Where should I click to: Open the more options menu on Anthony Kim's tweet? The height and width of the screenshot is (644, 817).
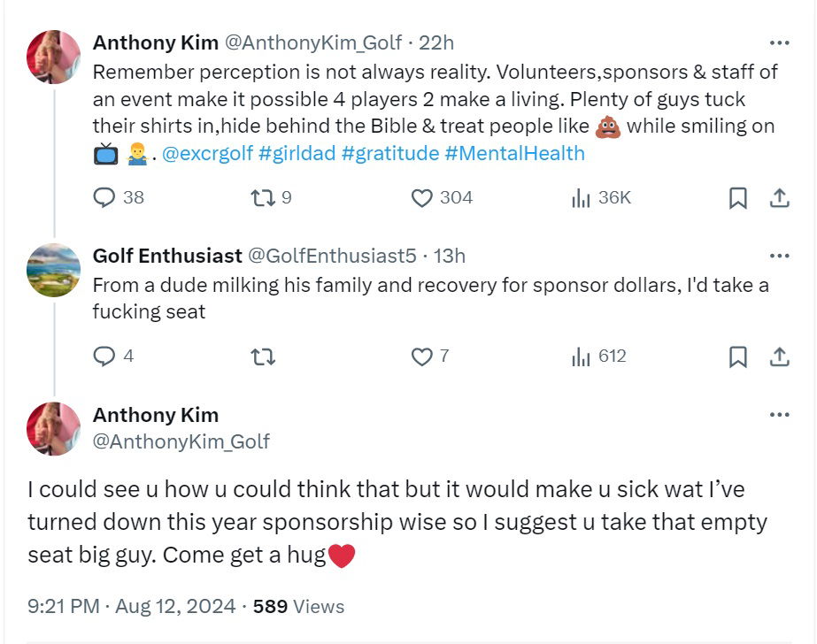[780, 42]
